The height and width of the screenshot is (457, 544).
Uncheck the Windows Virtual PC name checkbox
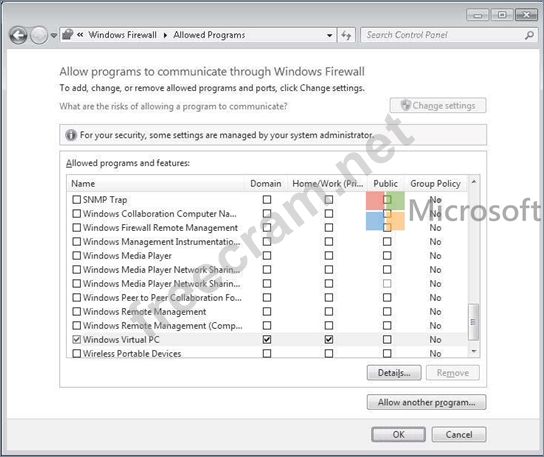(76, 339)
